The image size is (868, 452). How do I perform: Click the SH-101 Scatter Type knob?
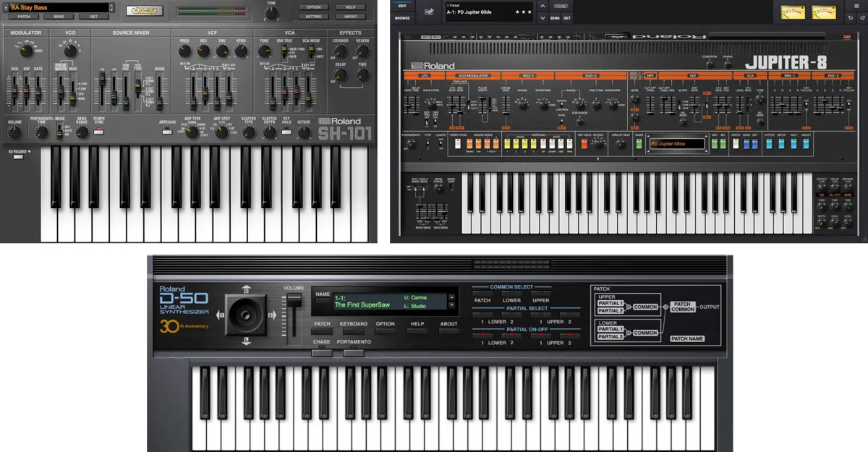[x=250, y=132]
